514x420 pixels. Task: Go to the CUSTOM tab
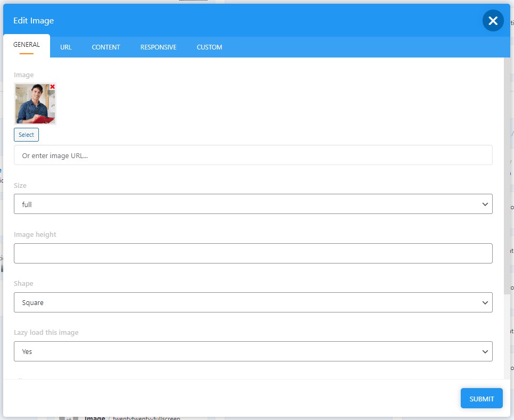209,47
